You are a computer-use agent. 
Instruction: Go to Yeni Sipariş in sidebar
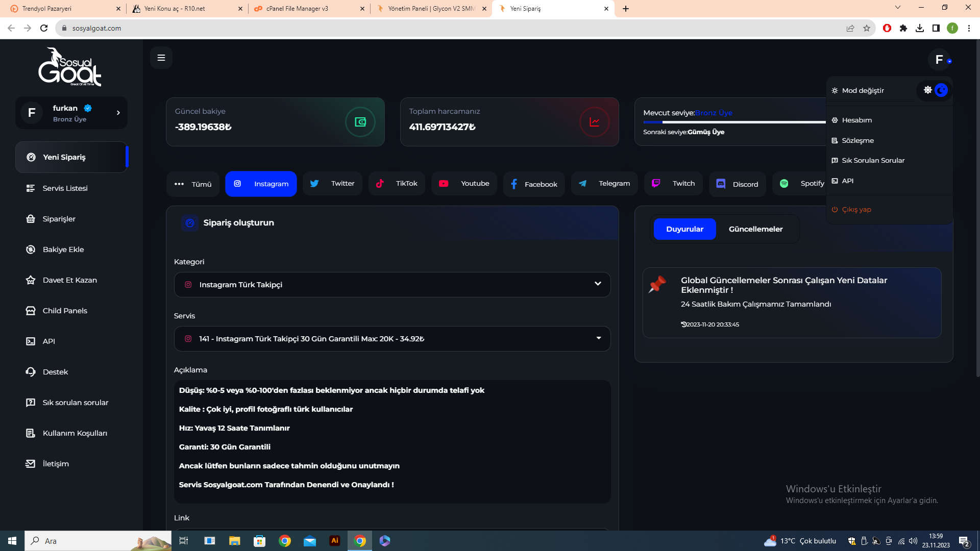click(71, 157)
